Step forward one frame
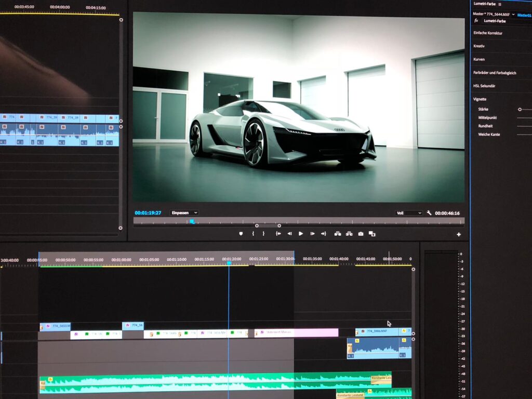The image size is (532, 399). coord(312,234)
